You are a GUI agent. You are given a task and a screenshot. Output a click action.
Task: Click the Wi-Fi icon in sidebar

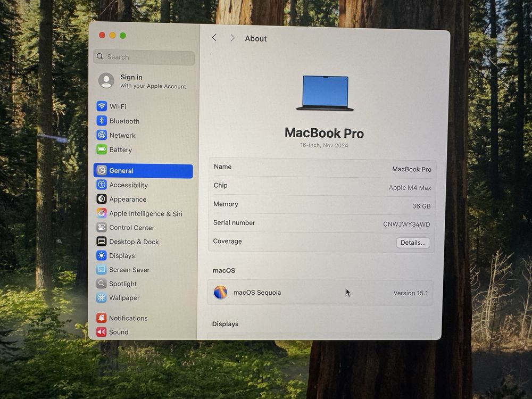point(102,106)
